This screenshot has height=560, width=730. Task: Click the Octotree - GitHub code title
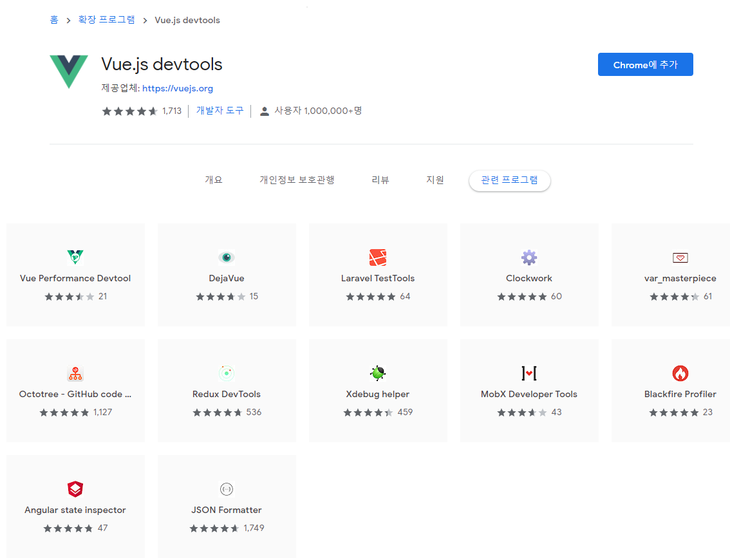[75, 395]
